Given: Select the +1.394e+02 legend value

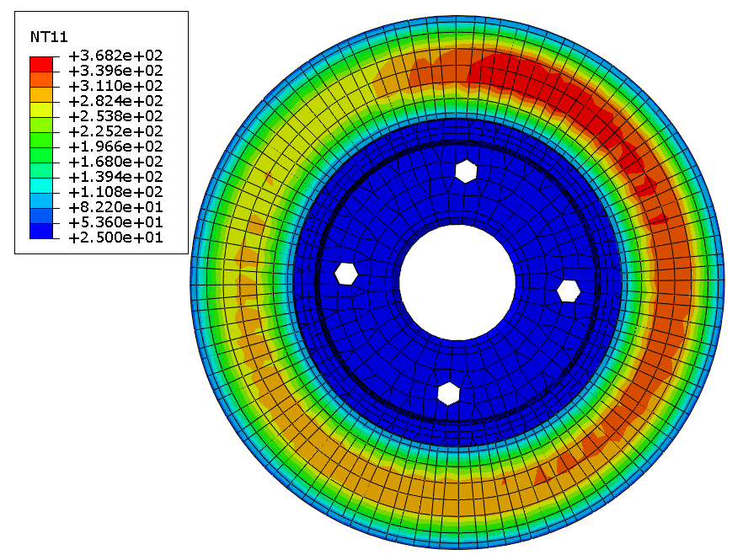Looking at the screenshot, I should (x=115, y=177).
